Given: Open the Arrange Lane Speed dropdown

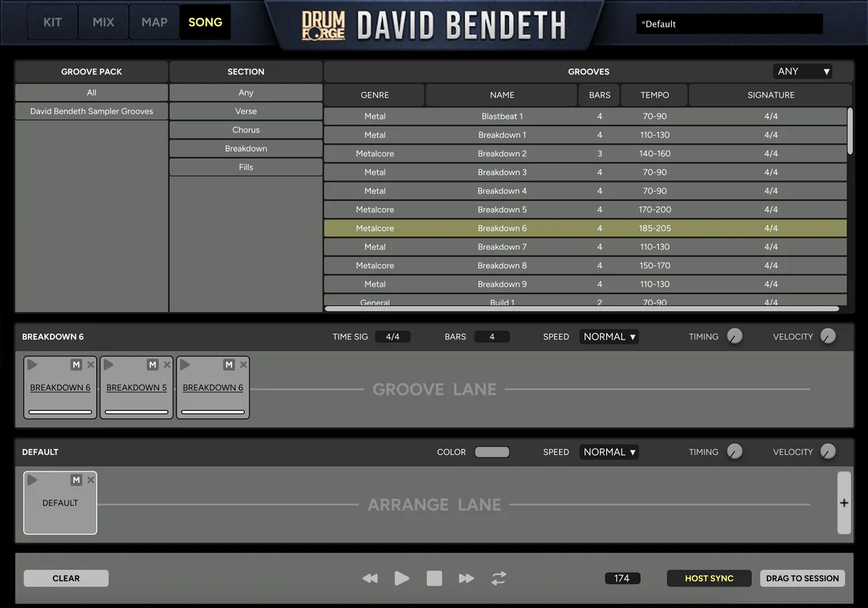Looking at the screenshot, I should click(609, 452).
